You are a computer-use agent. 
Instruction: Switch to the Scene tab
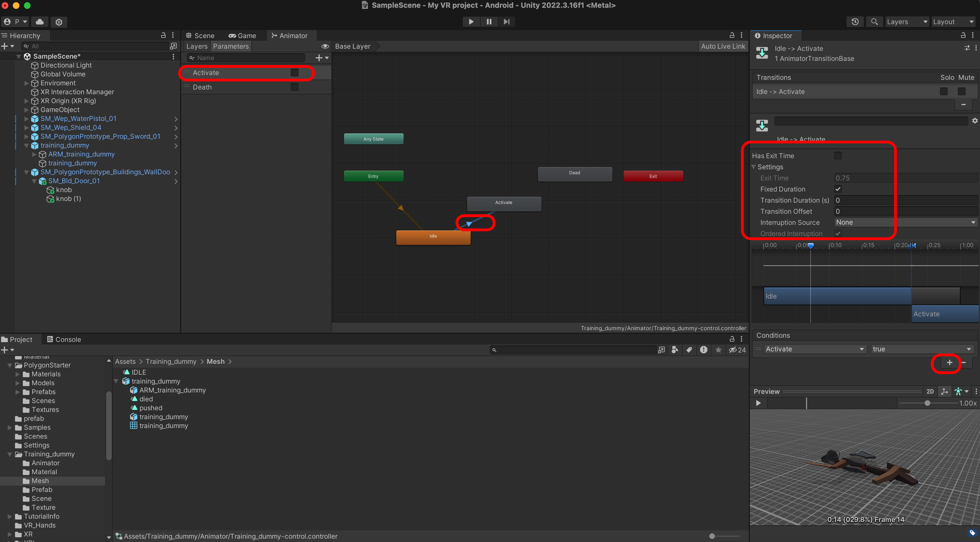(200, 36)
